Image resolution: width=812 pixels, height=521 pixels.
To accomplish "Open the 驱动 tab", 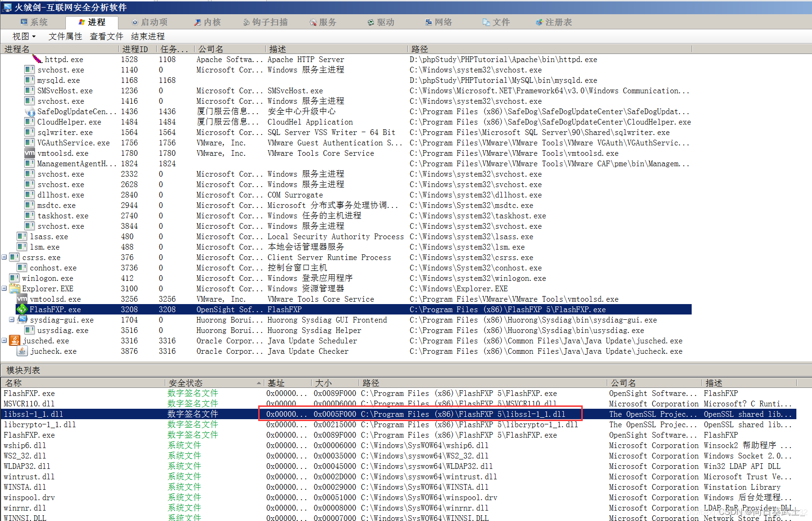I will [x=381, y=22].
